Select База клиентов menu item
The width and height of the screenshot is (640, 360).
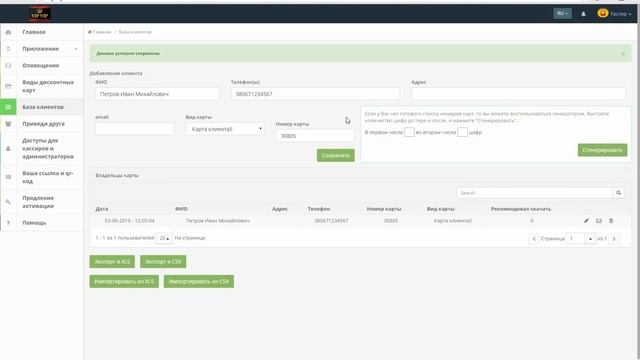[x=43, y=107]
